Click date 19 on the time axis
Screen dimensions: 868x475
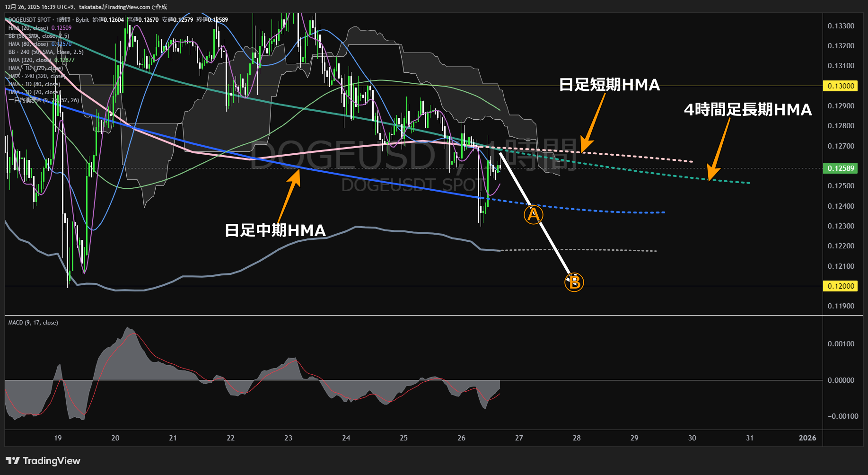(58, 438)
